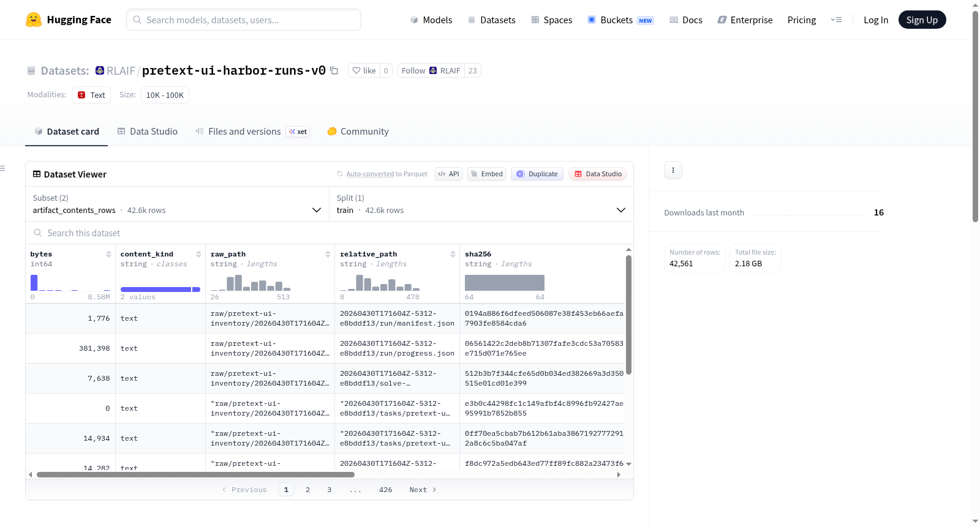Click the relative_path lengths histogram
This screenshot has width=980, height=527.
[x=380, y=283]
